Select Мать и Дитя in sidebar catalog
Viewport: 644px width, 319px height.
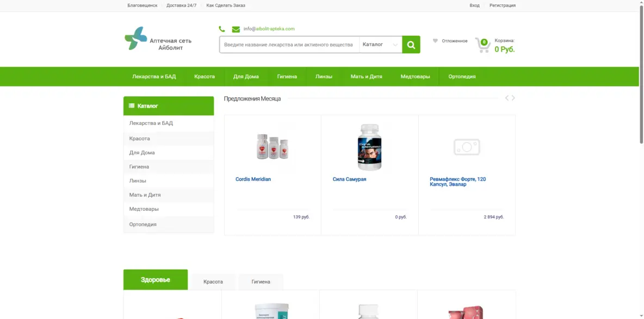145,195
